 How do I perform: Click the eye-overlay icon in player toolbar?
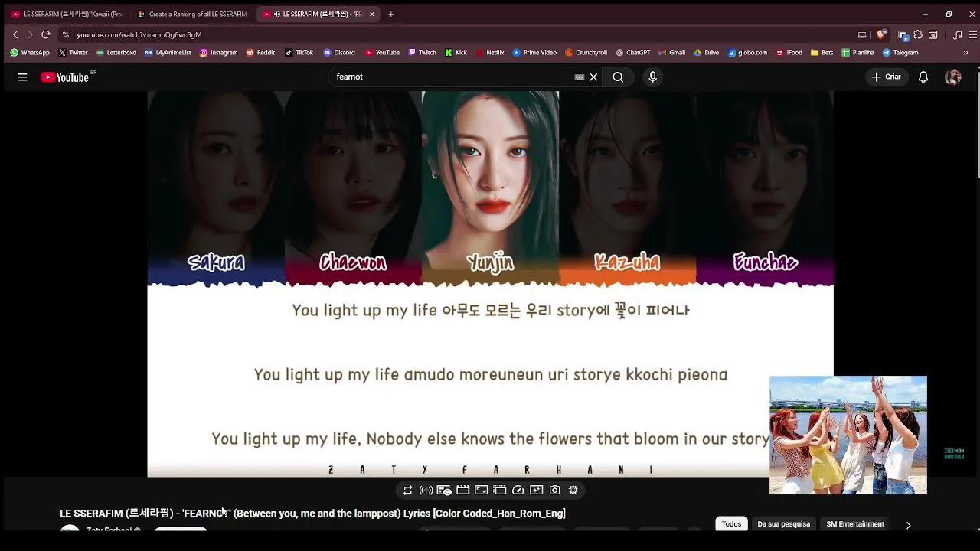[x=444, y=491]
